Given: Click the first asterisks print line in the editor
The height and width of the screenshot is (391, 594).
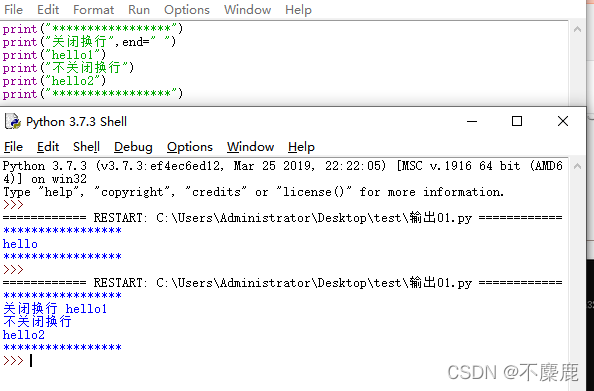Looking at the screenshot, I should tap(93, 29).
